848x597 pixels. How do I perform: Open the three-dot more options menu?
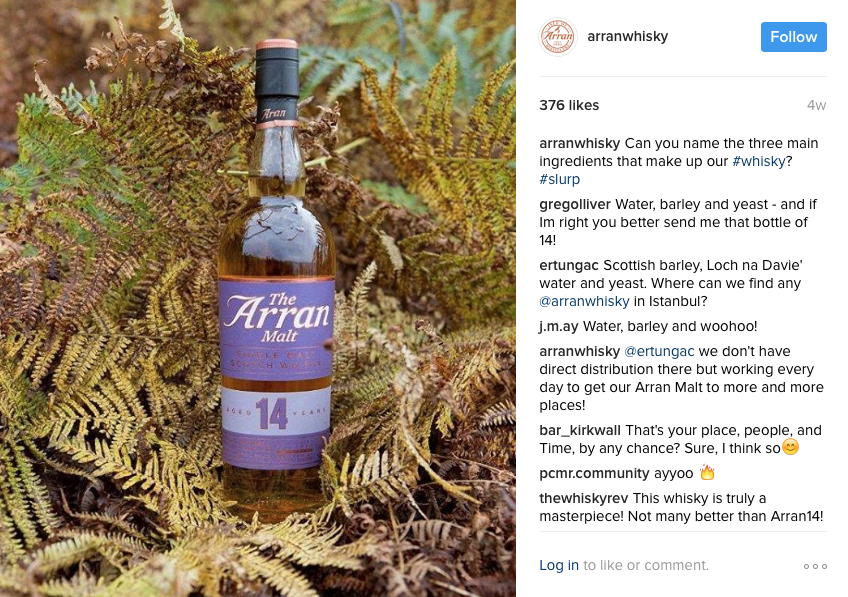point(815,566)
